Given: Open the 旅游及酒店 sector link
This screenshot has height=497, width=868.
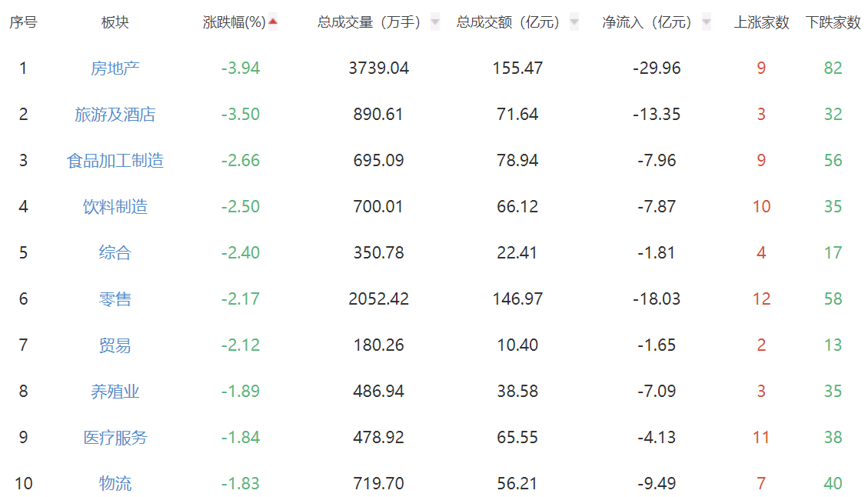Looking at the screenshot, I should (115, 115).
